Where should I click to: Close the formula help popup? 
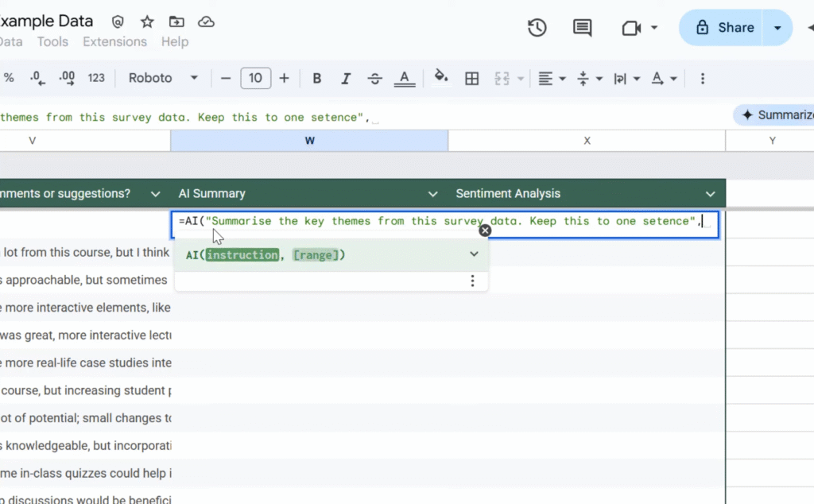[485, 231]
